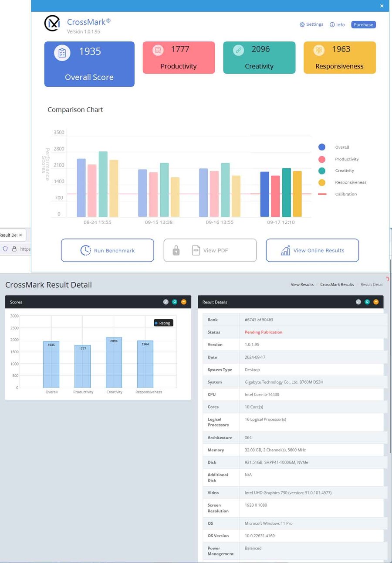Toggle the Responsiveness legend entry
Viewport: 392px width, 563px height.
(x=342, y=183)
